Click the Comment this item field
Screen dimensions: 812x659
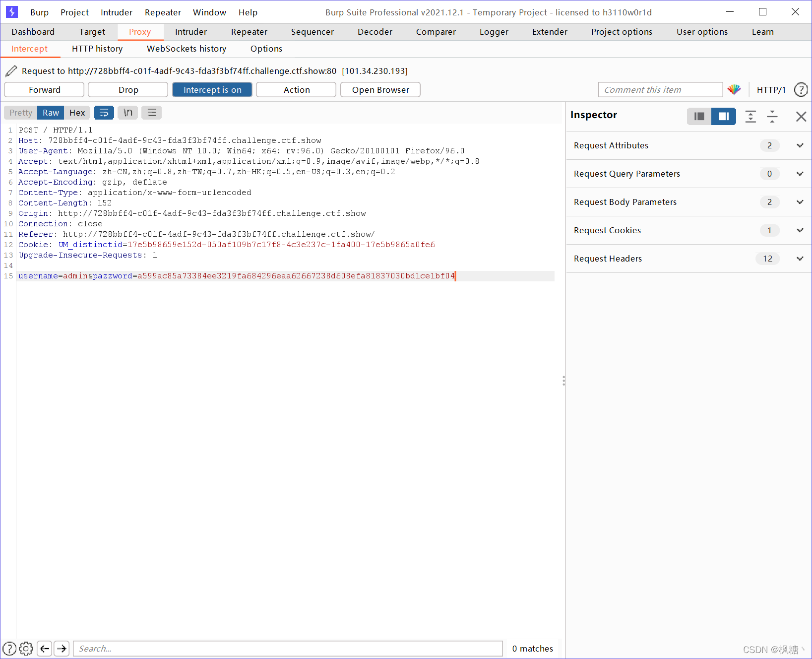[660, 90]
